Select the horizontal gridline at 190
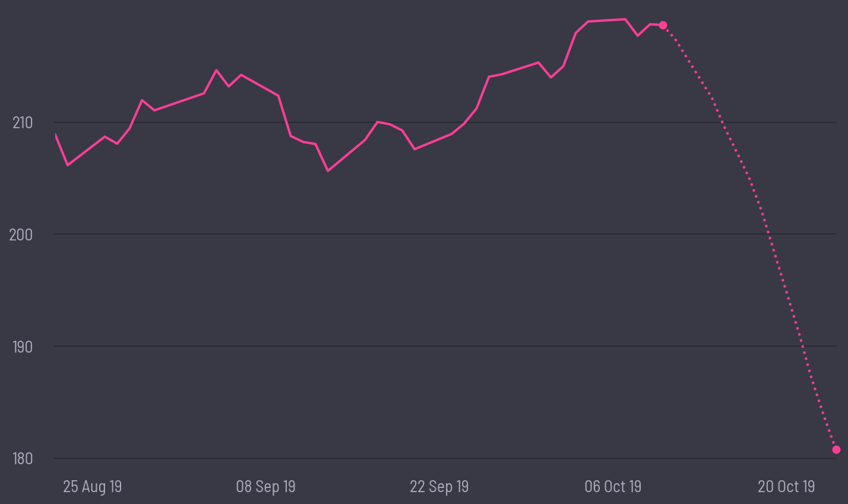The image size is (848, 504). click(x=416, y=346)
